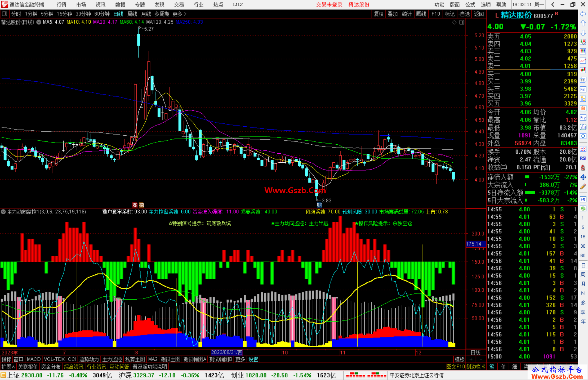Screen dimensions: 588x380
Task: Switch to 周线 weekly chart tab
Action: tap(132, 14)
